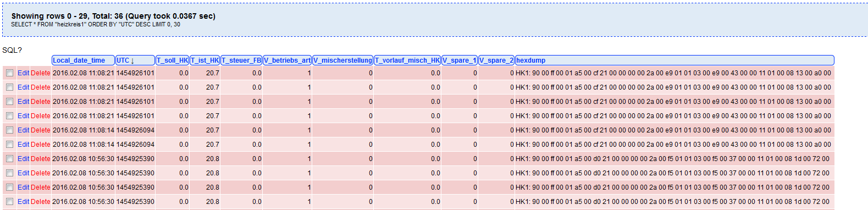Tick the checkbox of the fourth 11:08:21 row
868x210 pixels.
click(x=9, y=116)
